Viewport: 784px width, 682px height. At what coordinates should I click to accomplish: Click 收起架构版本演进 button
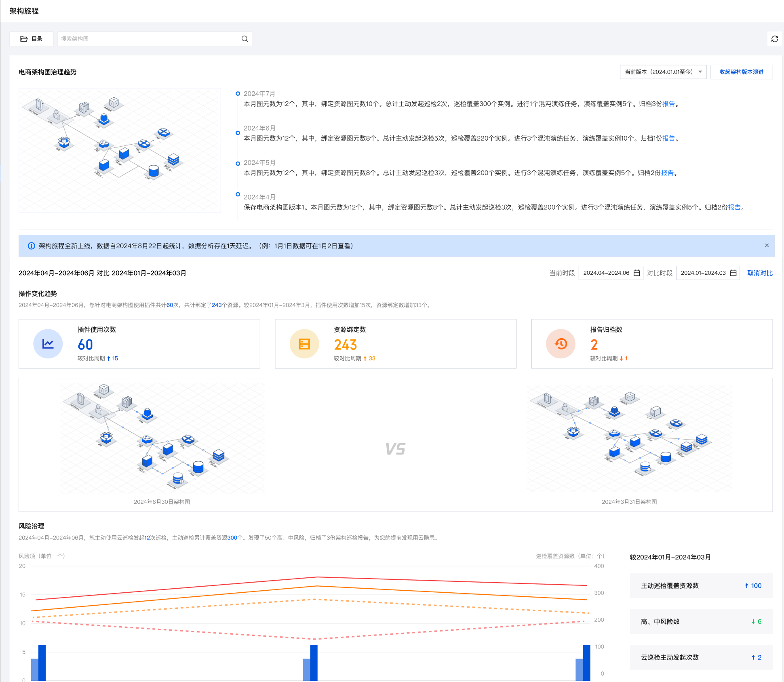point(741,72)
